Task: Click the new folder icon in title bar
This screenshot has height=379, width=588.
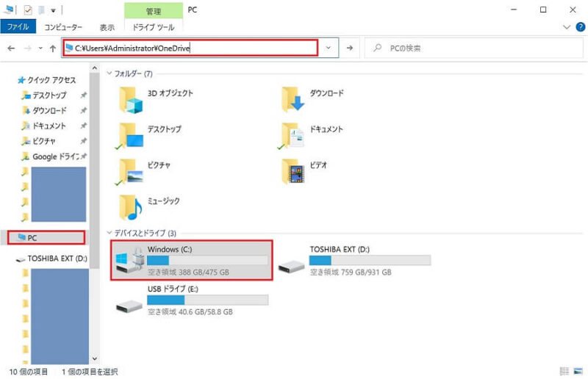Action: pos(41,10)
